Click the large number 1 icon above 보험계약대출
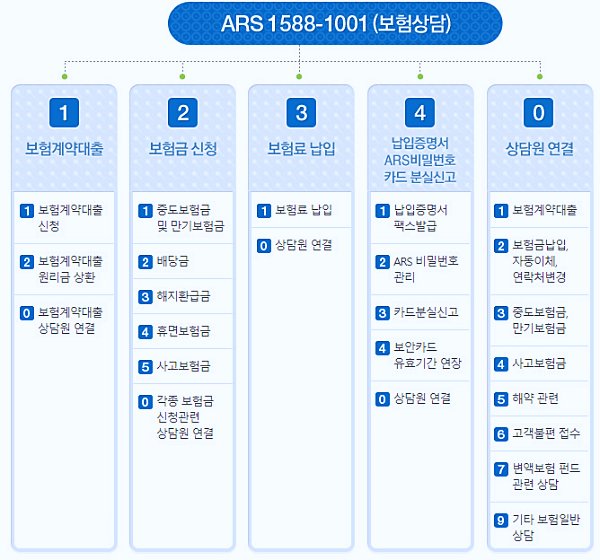This screenshot has width=600, height=560. coord(64,113)
